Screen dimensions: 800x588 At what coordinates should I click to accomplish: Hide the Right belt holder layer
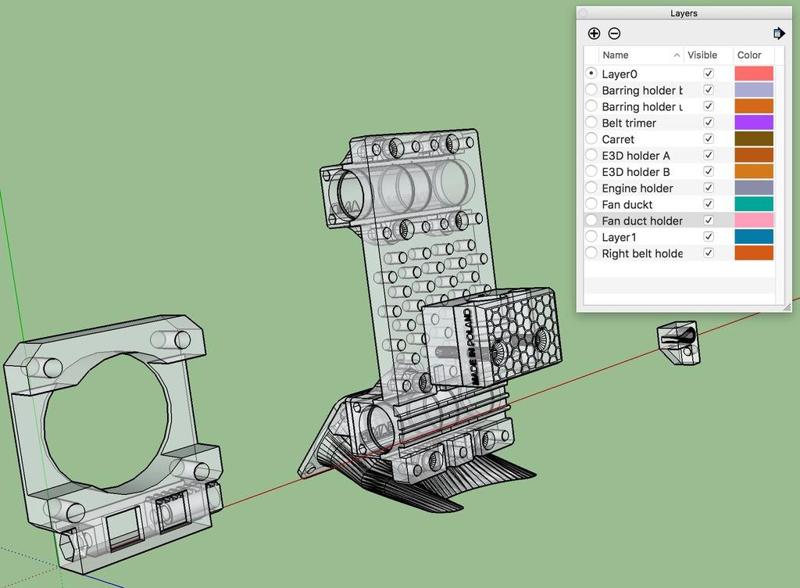point(708,253)
